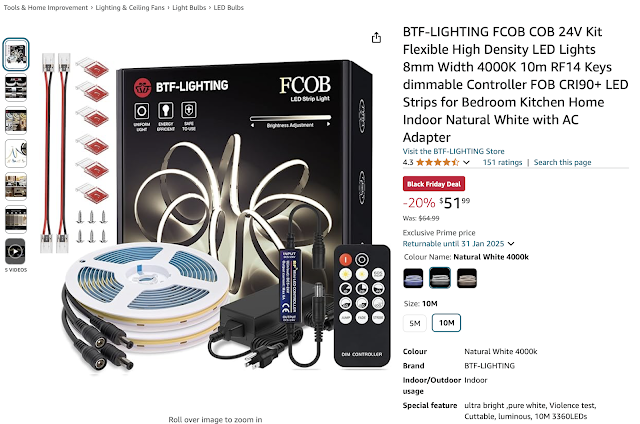This screenshot has height=424, width=640.
Task: Choose the 10M size option
Action: [446, 323]
